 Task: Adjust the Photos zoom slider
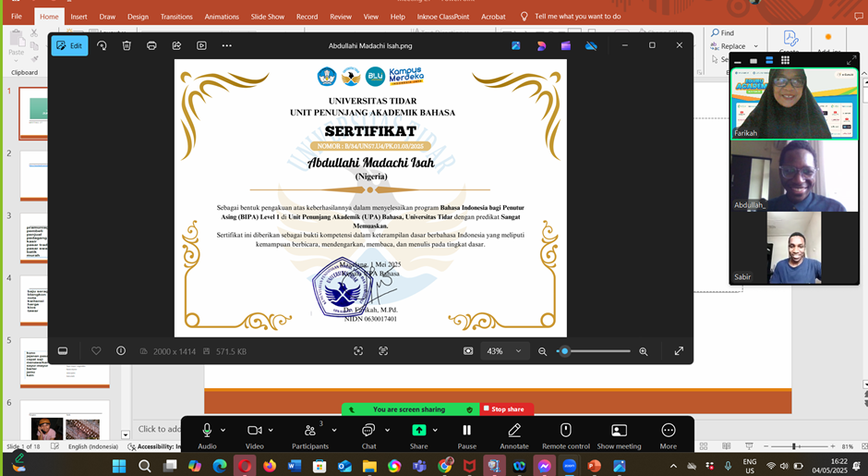tap(594, 351)
